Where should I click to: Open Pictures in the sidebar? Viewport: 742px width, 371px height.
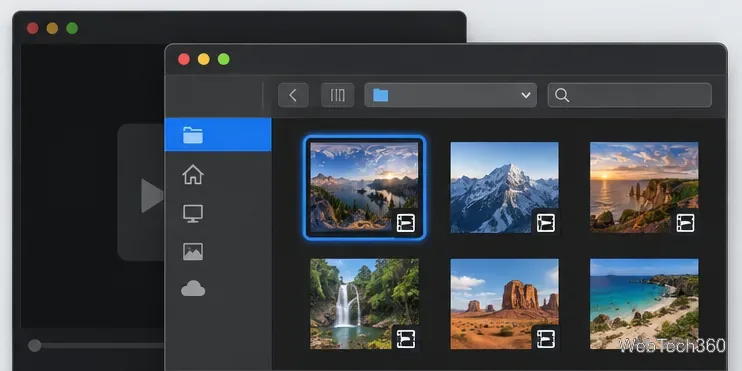[x=193, y=252]
